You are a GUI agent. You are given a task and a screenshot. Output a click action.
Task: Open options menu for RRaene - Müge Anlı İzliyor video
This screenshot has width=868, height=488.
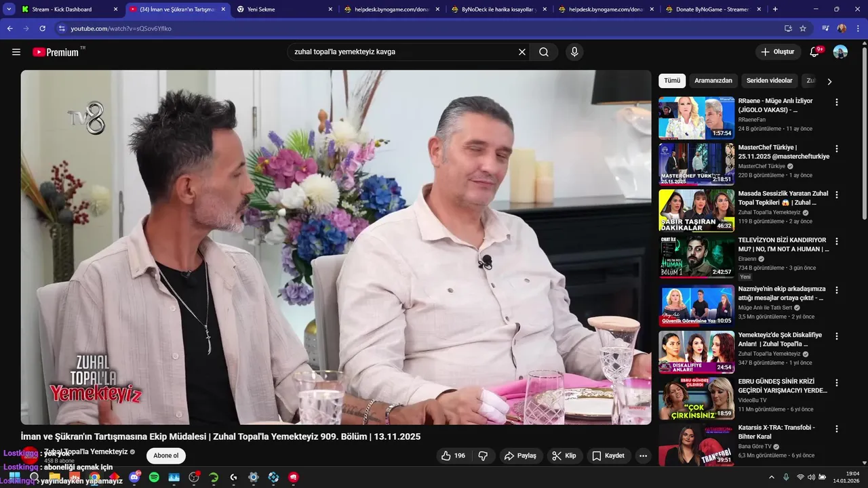click(x=837, y=102)
